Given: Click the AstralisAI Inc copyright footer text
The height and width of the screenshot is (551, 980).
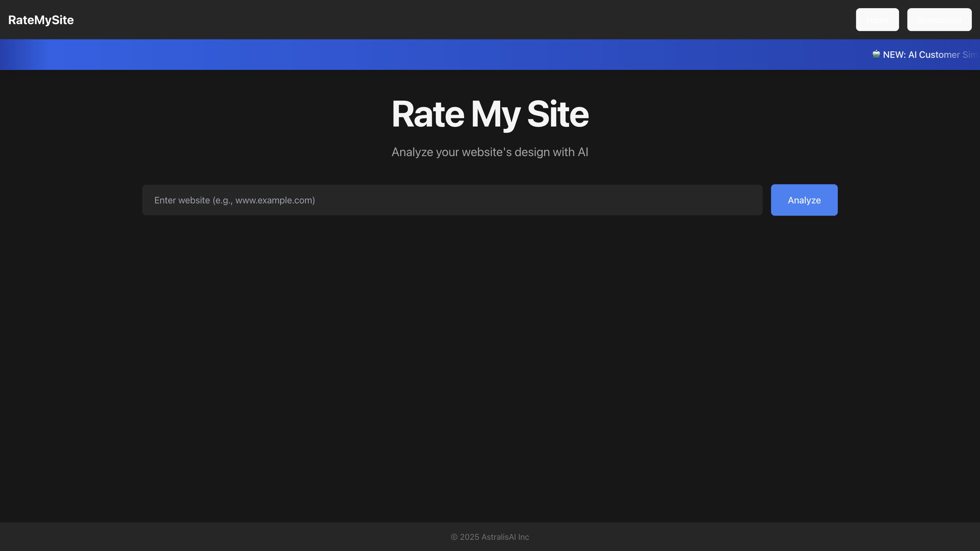Looking at the screenshot, I should pos(490,537).
